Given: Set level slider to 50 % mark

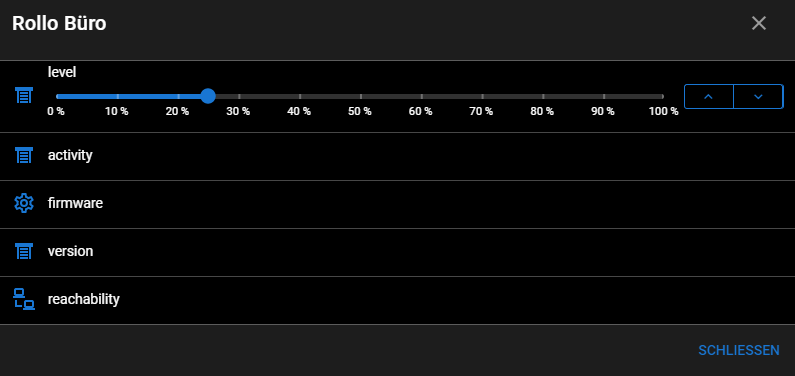Looking at the screenshot, I should (x=360, y=96).
